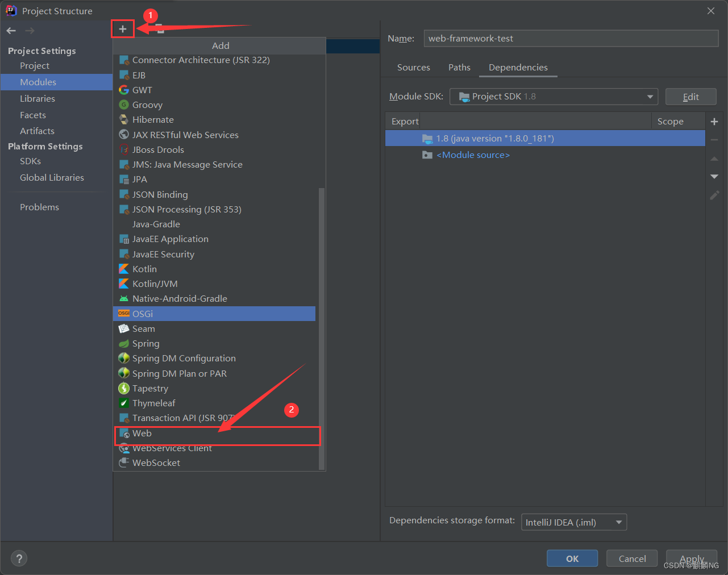Choose JavaEE Application from the Add list
728x575 pixels.
pyautogui.click(x=214, y=239)
